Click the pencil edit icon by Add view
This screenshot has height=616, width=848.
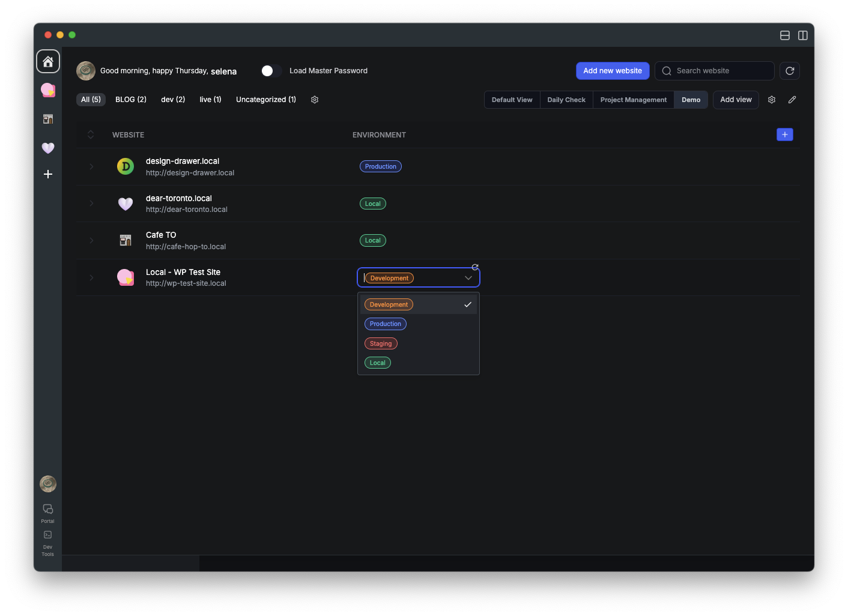click(792, 100)
